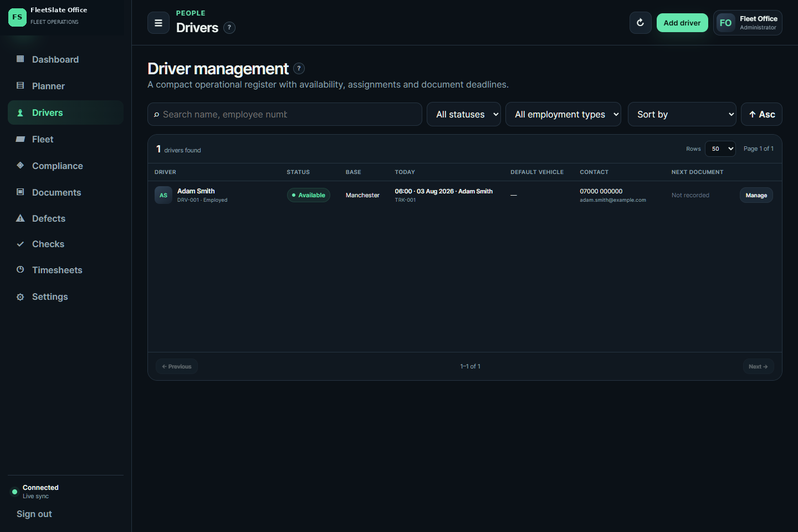Click adam.smith@example.com email text
This screenshot has height=532, width=798.
613,200
